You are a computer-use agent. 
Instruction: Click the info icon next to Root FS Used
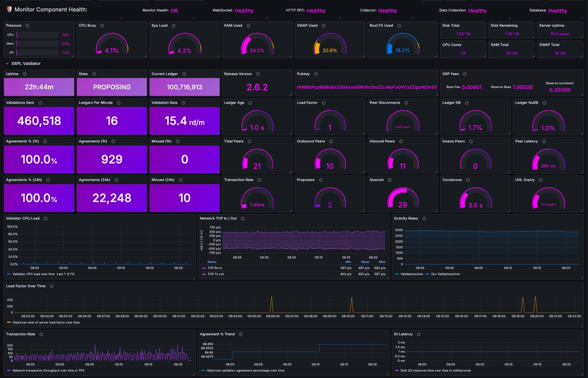click(399, 25)
